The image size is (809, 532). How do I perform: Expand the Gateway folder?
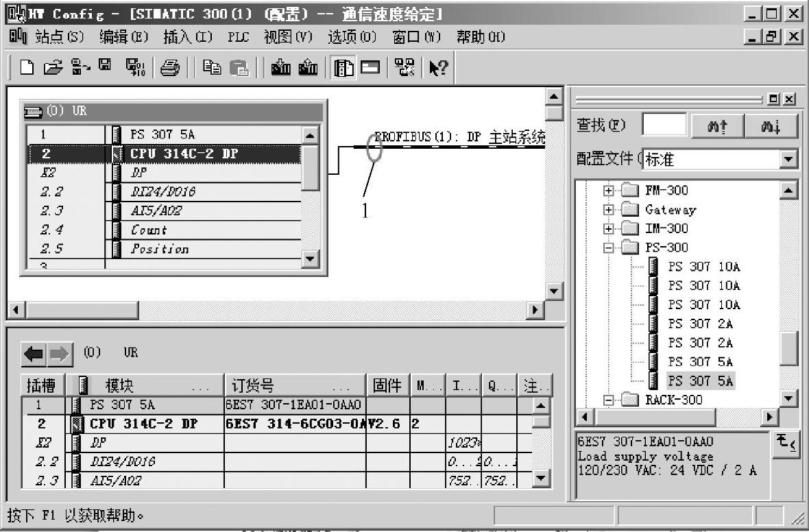pyautogui.click(x=608, y=210)
